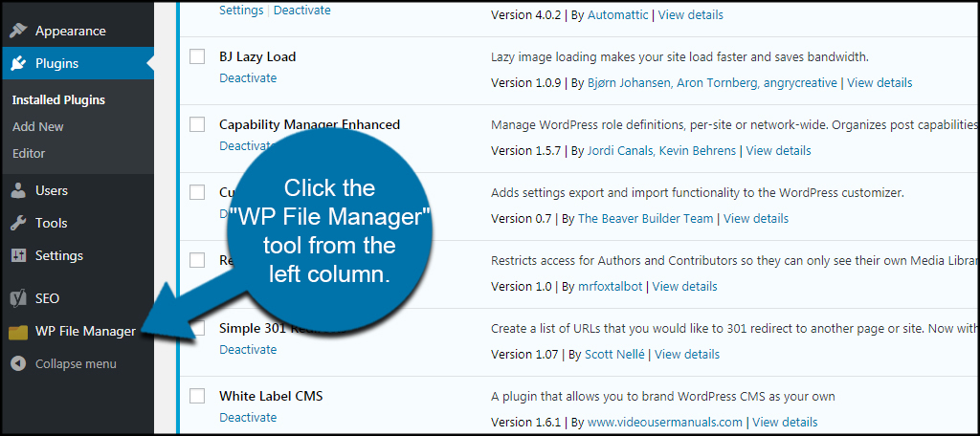The height and width of the screenshot is (436, 980).
Task: View details for Simple 301 Redirects
Action: tap(687, 354)
